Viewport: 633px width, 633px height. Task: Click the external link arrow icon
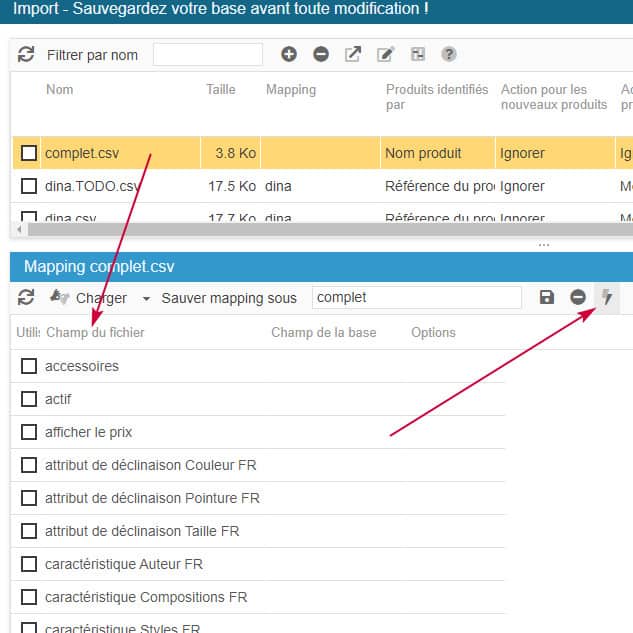pyautogui.click(x=353, y=55)
